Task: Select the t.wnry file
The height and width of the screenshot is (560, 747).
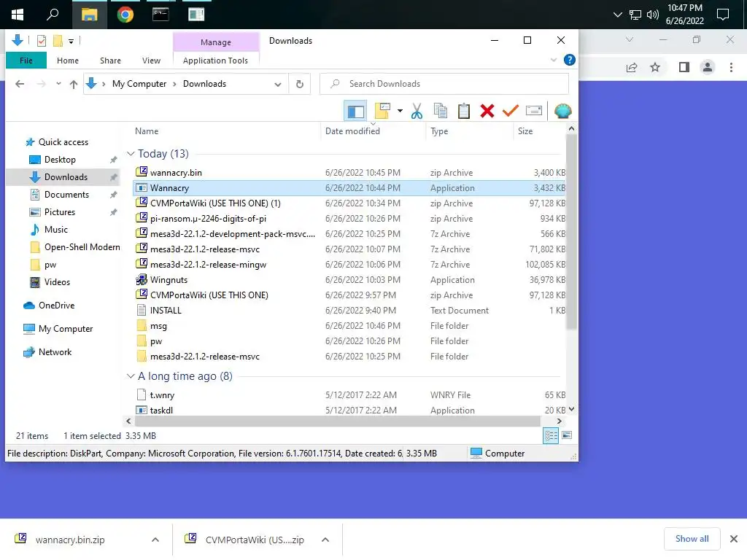Action: pyautogui.click(x=349, y=394)
